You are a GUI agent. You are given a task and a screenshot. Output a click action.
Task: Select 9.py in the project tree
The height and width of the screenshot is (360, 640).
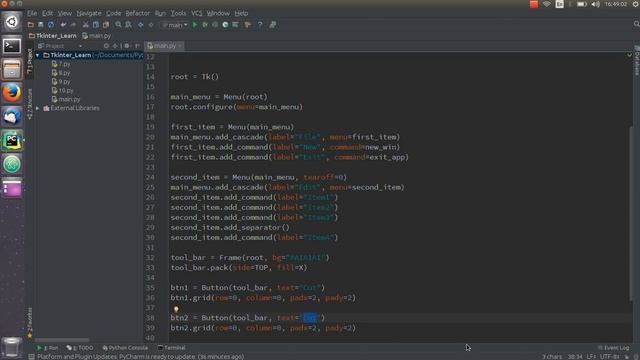tap(61, 82)
